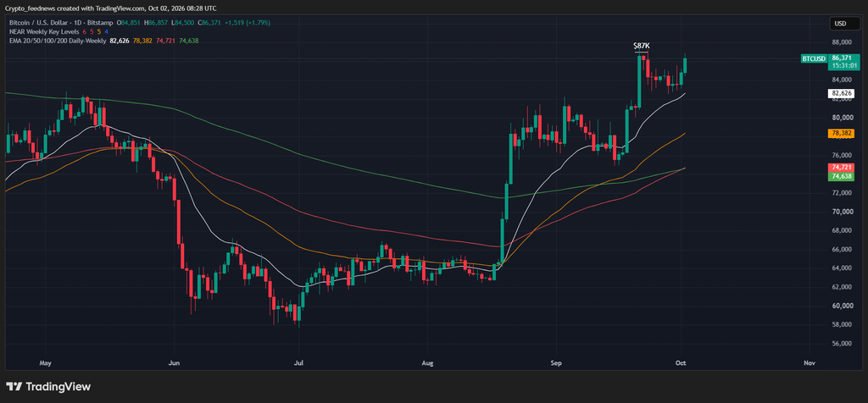The width and height of the screenshot is (868, 403).
Task: Click the EMA 20/50/100/200 Daily-Weekly legend
Action: tap(58, 41)
